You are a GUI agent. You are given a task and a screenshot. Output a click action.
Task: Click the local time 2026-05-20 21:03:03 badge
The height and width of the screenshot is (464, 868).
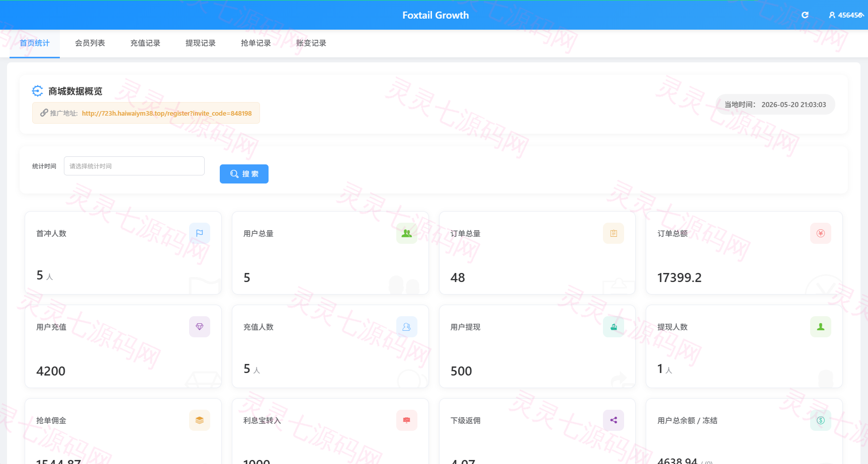point(775,105)
